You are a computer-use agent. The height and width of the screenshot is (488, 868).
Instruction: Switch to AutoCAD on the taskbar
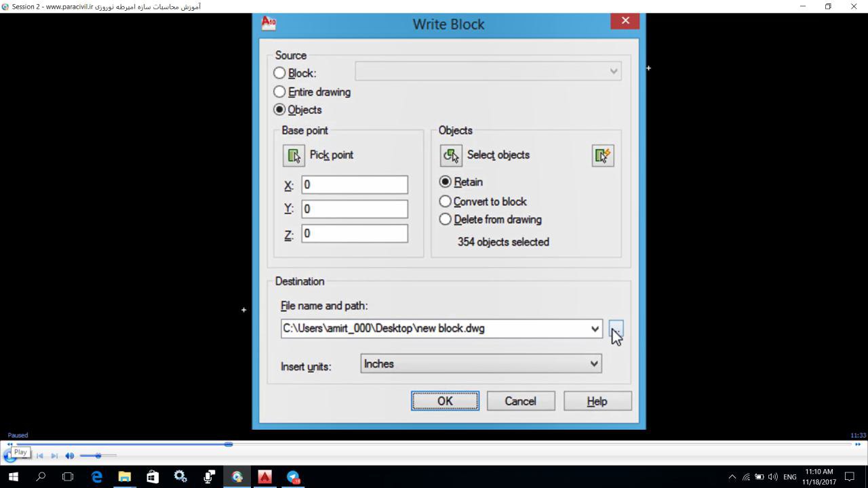(x=264, y=477)
